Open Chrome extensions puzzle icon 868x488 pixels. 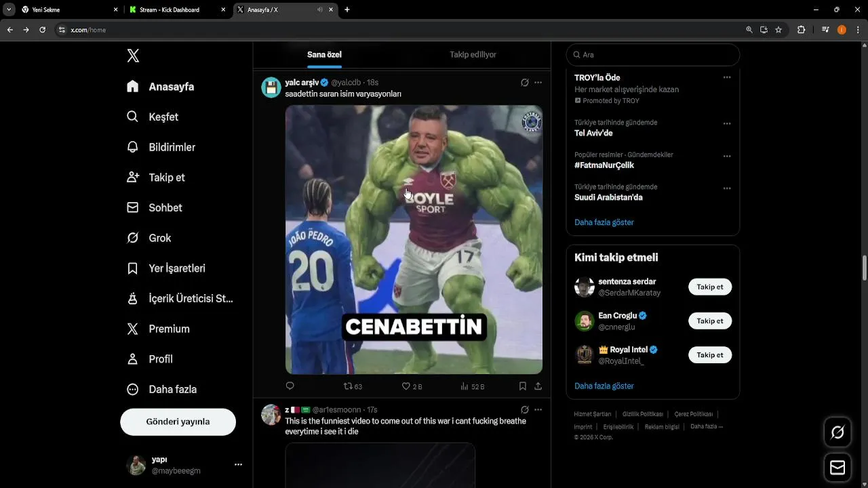801,30
